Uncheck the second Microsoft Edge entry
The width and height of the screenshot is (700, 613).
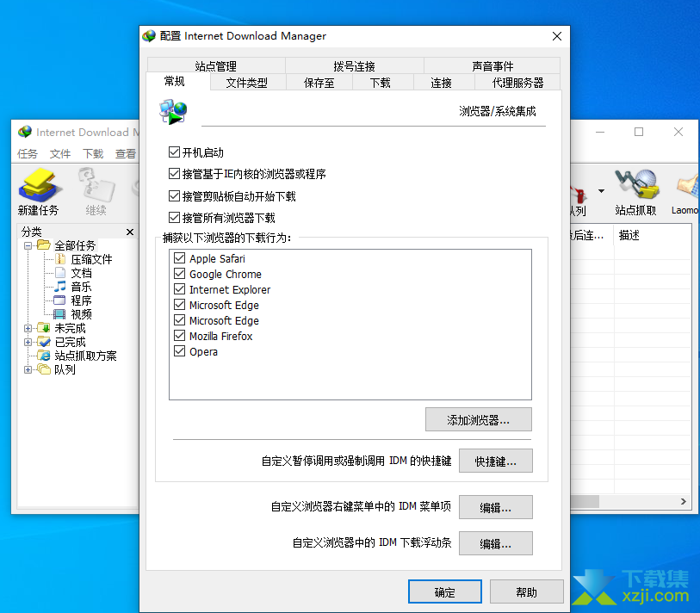[x=179, y=320]
